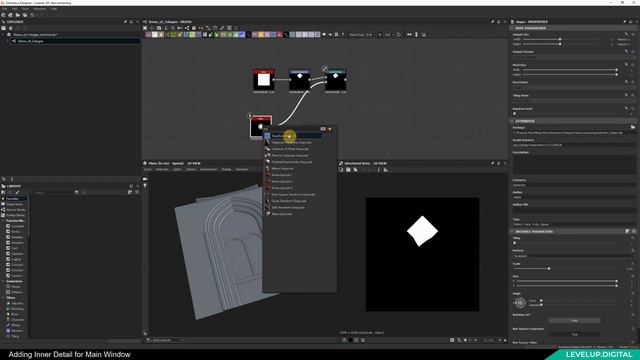This screenshot has height=360, width=640.
Task: Click the Library view mode icon
Action: click(130, 192)
